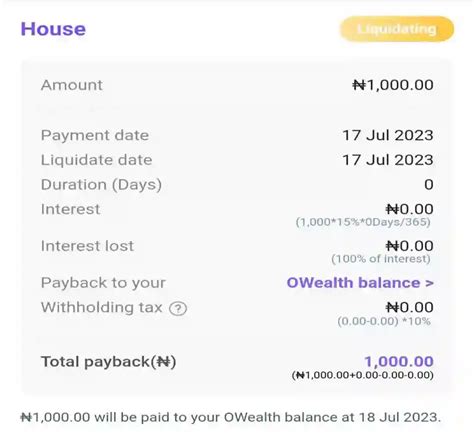Click the Withholding tax help icon
Image resolution: width=474 pixels, height=438 pixels.
tap(178, 309)
